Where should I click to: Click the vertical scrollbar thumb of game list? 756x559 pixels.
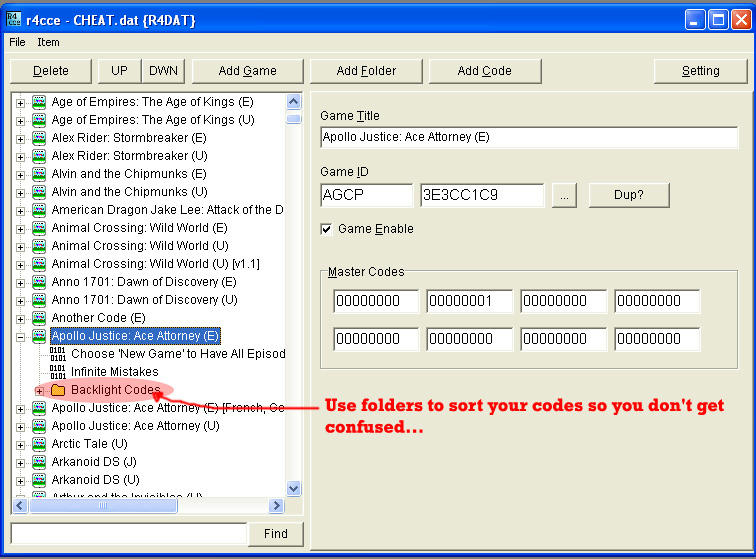point(293,119)
